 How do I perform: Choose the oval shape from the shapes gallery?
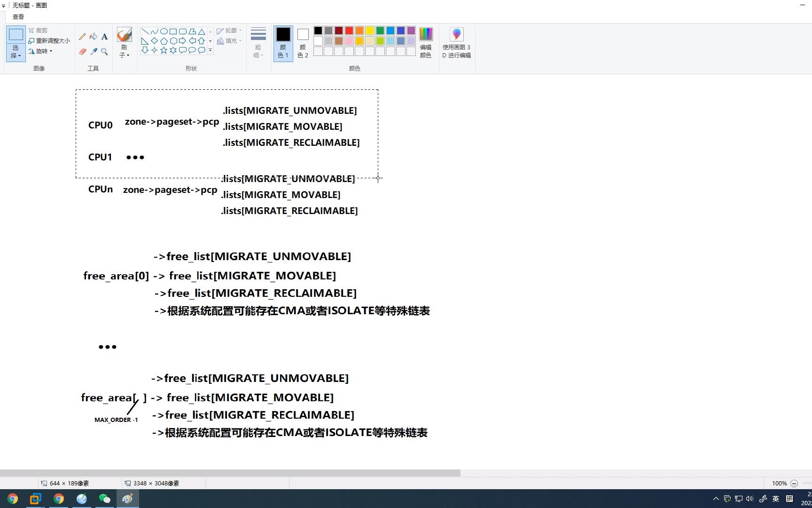tap(164, 31)
